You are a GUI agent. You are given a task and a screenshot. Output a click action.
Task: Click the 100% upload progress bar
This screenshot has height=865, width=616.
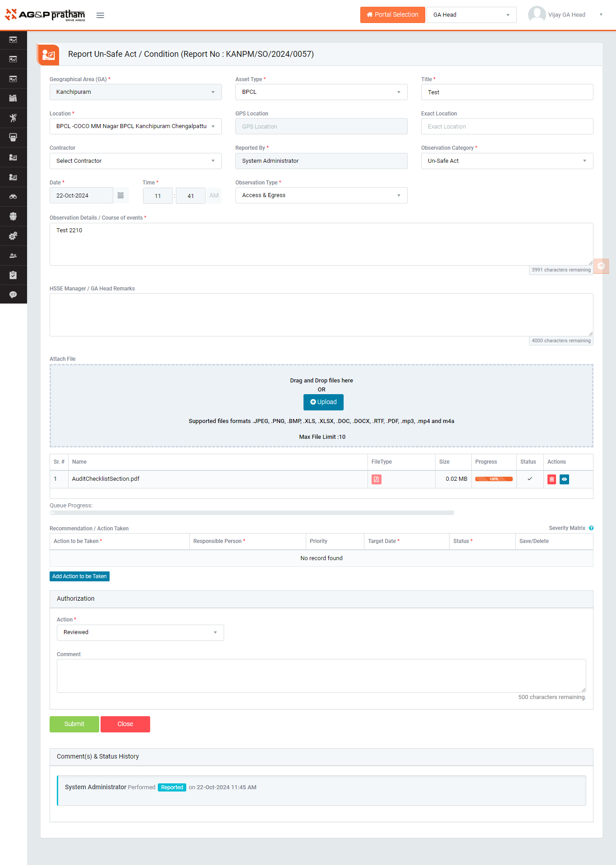click(494, 479)
